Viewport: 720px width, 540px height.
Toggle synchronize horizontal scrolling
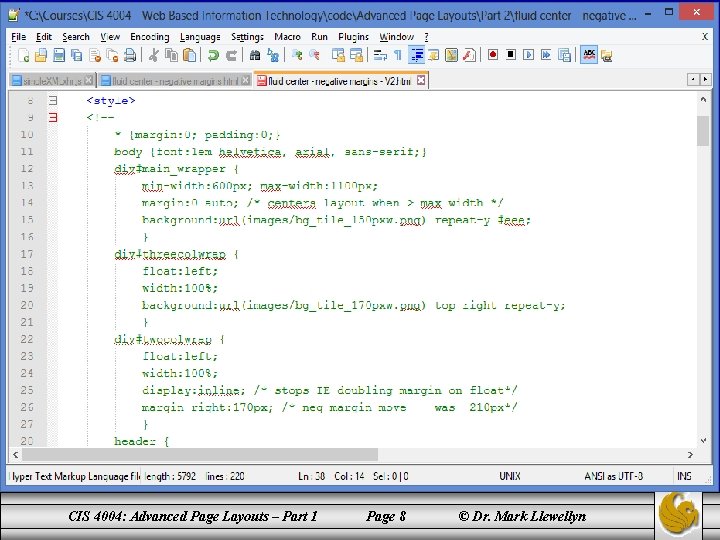pos(356,56)
